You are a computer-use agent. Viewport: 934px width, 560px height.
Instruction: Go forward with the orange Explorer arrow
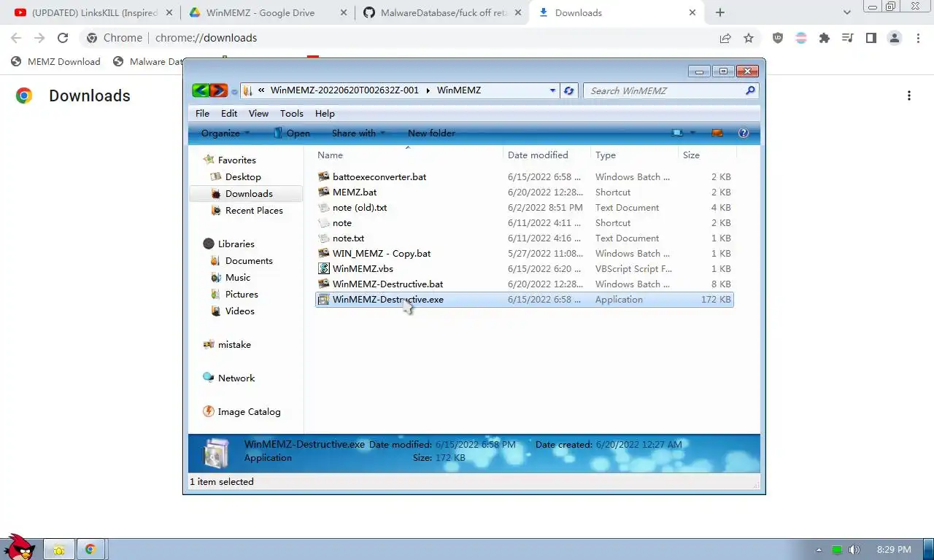[x=218, y=90]
